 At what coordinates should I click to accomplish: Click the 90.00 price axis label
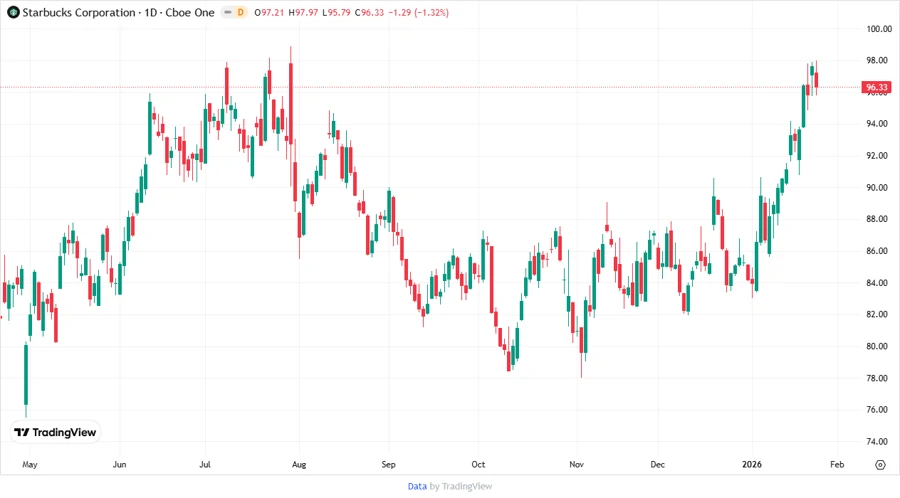[x=877, y=188]
